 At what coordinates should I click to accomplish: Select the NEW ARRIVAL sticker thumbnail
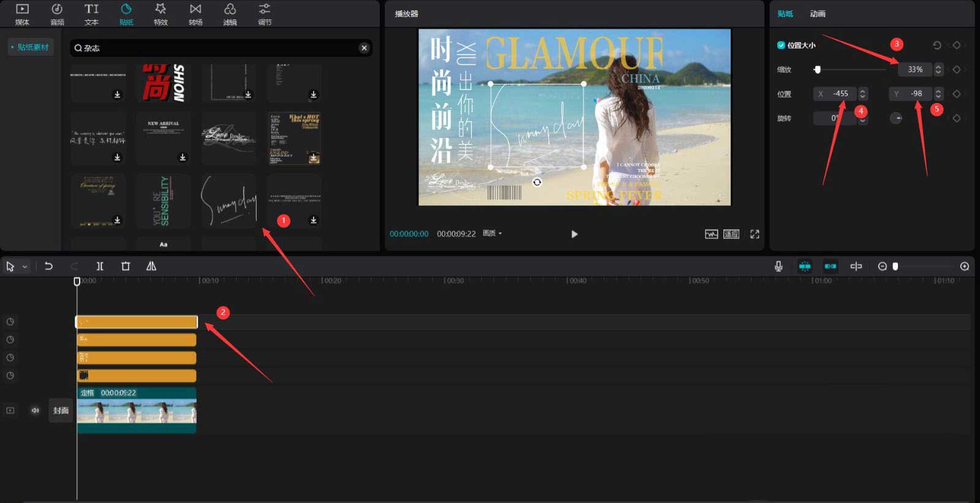coord(164,138)
